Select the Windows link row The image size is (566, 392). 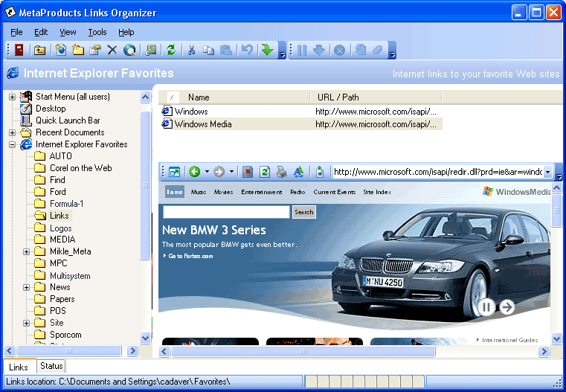pos(301,112)
